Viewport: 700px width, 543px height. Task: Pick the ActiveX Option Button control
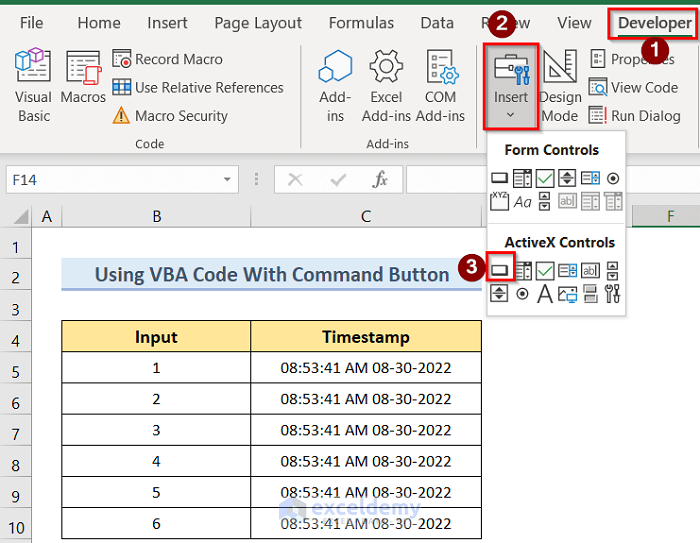coord(522,294)
